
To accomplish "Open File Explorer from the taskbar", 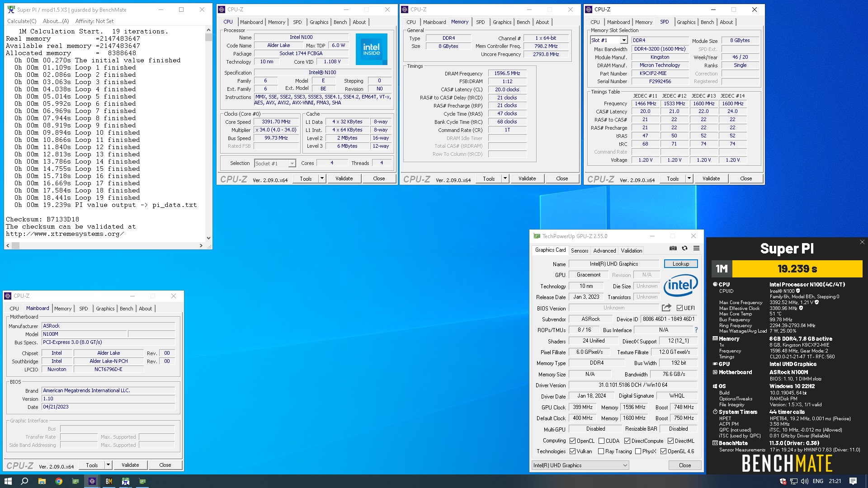I will [x=42, y=481].
